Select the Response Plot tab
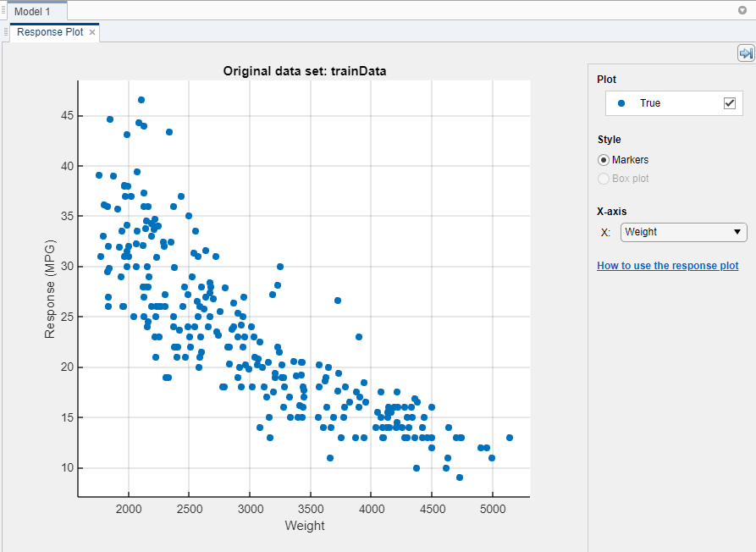Image resolution: width=756 pixels, height=552 pixels. [51, 32]
